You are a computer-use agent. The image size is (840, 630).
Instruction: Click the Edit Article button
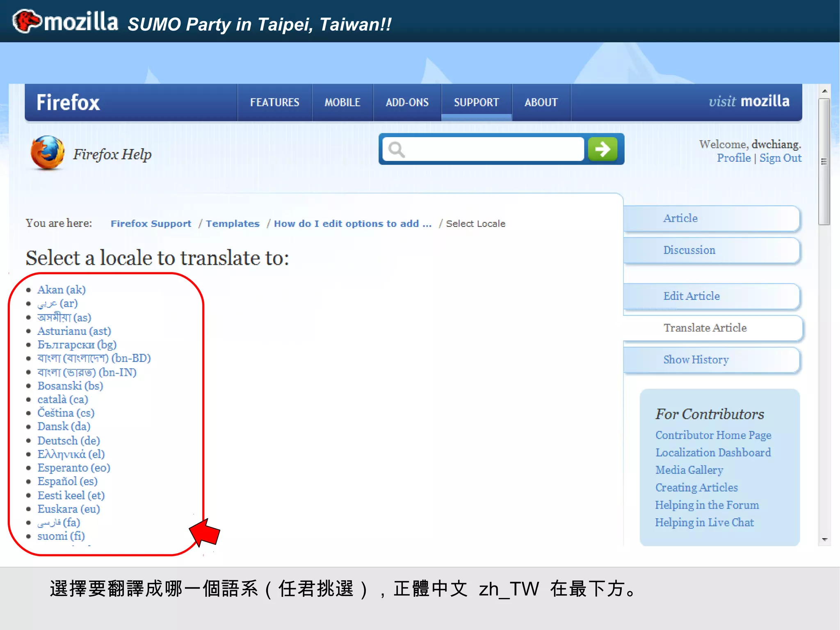pos(712,296)
